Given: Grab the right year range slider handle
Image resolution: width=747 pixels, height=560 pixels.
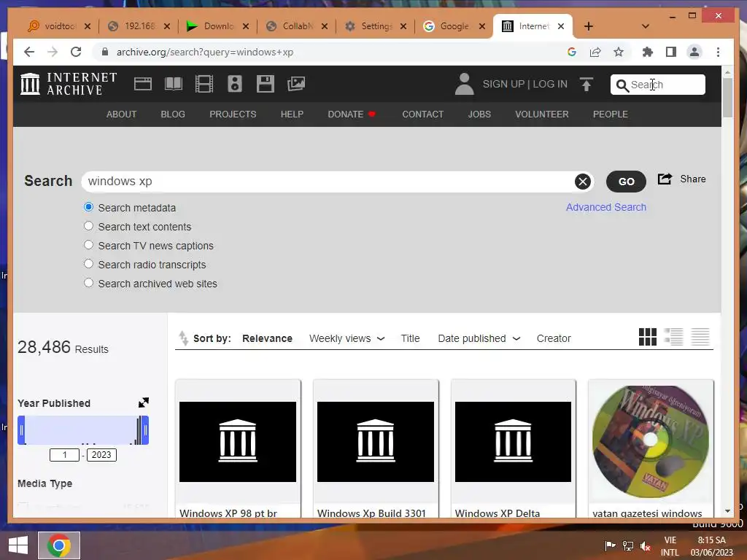Looking at the screenshot, I should coord(145,430).
